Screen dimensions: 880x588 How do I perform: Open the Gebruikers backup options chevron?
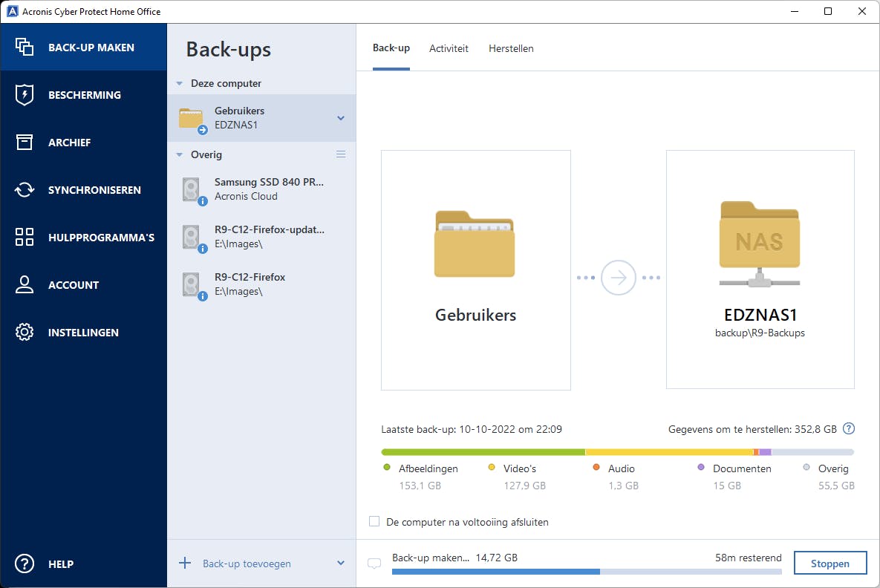[341, 118]
